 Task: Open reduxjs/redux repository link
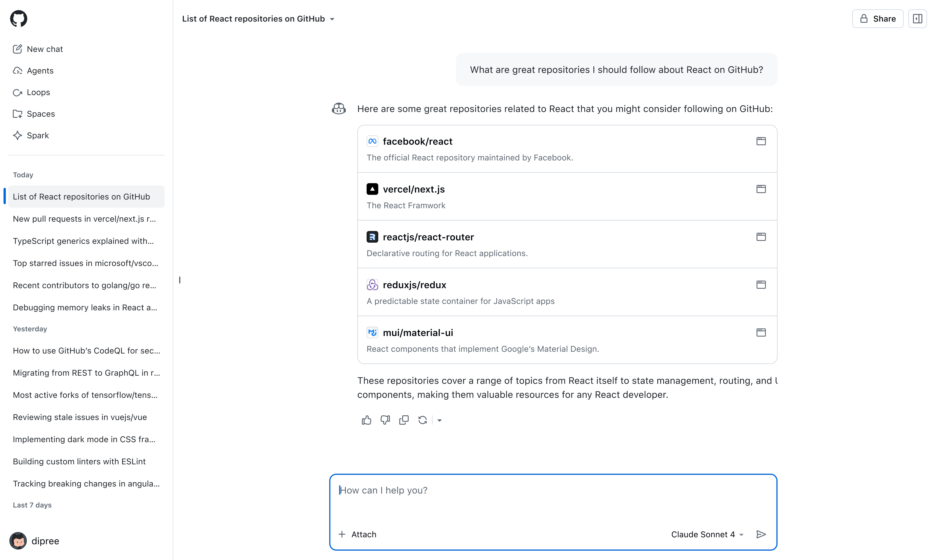point(414,285)
